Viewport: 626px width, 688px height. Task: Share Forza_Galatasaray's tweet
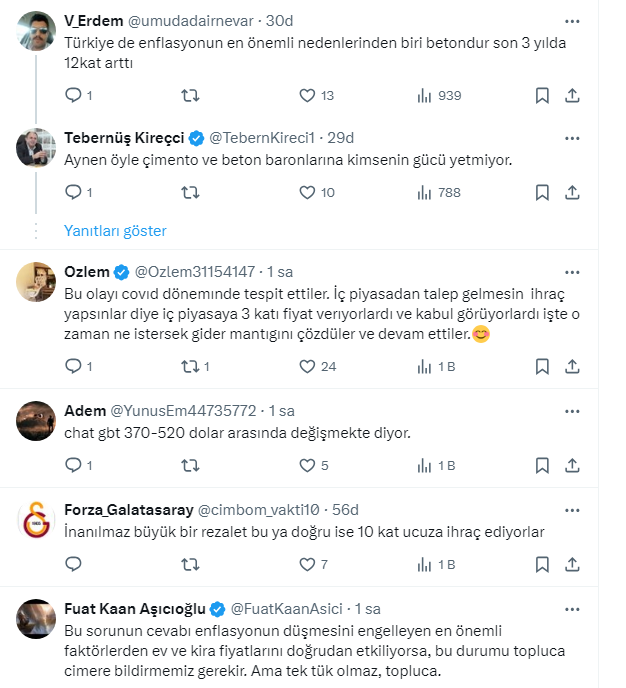pyautogui.click(x=573, y=564)
